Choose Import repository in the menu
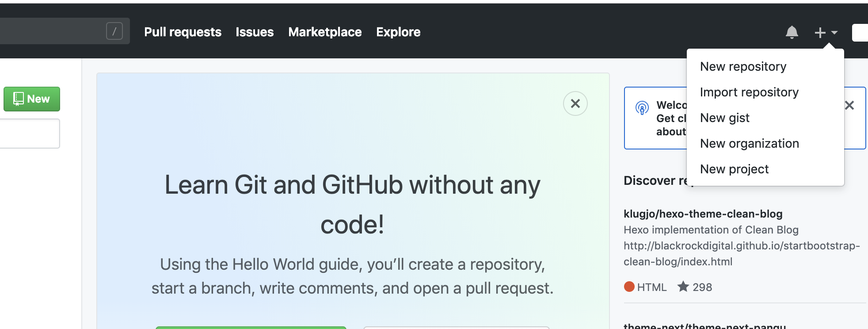 [765, 92]
